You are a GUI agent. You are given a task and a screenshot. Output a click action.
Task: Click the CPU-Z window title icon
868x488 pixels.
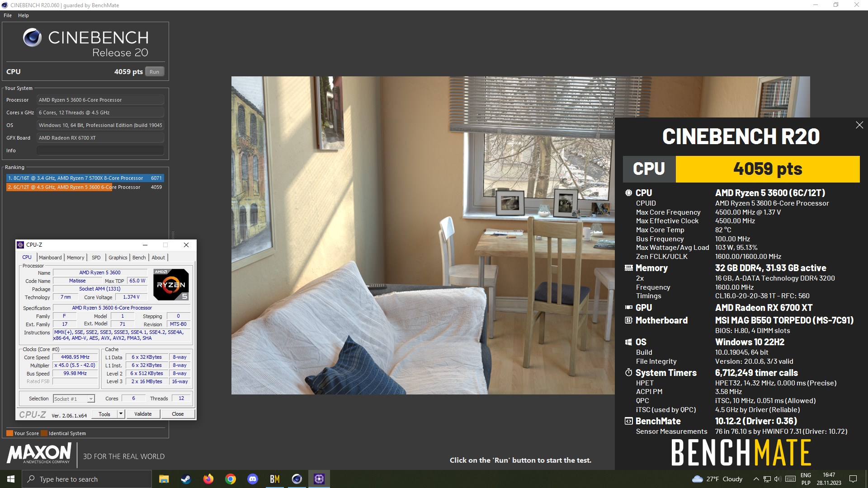(20, 245)
